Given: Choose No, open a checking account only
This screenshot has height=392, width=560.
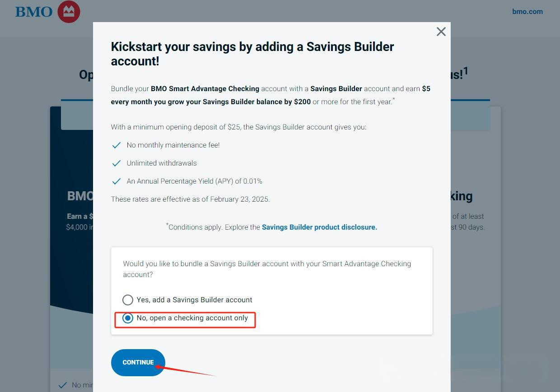Looking at the screenshot, I should (128, 318).
